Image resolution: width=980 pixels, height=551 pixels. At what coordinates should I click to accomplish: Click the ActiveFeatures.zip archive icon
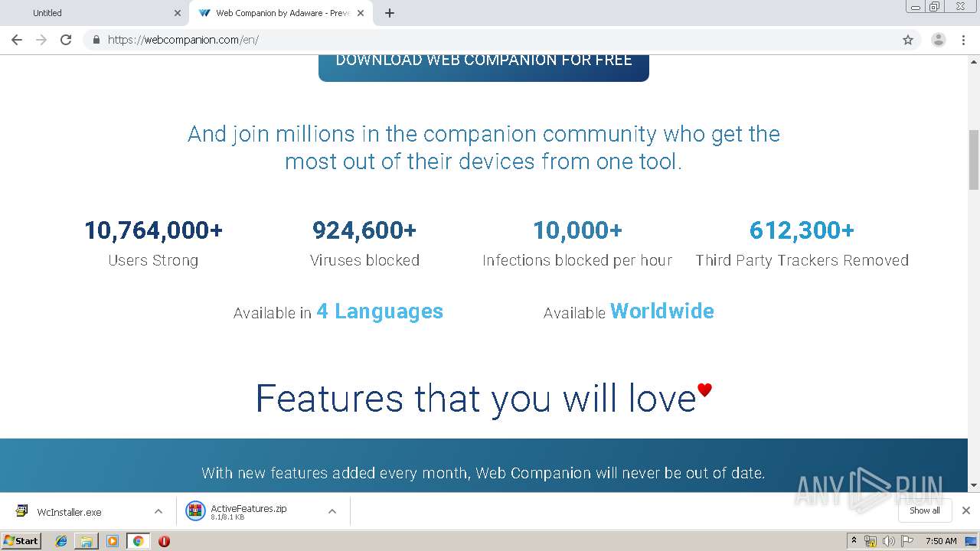pos(196,511)
